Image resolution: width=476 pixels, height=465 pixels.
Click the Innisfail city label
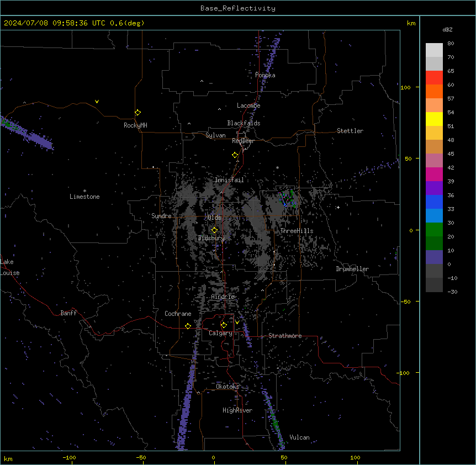(x=229, y=180)
